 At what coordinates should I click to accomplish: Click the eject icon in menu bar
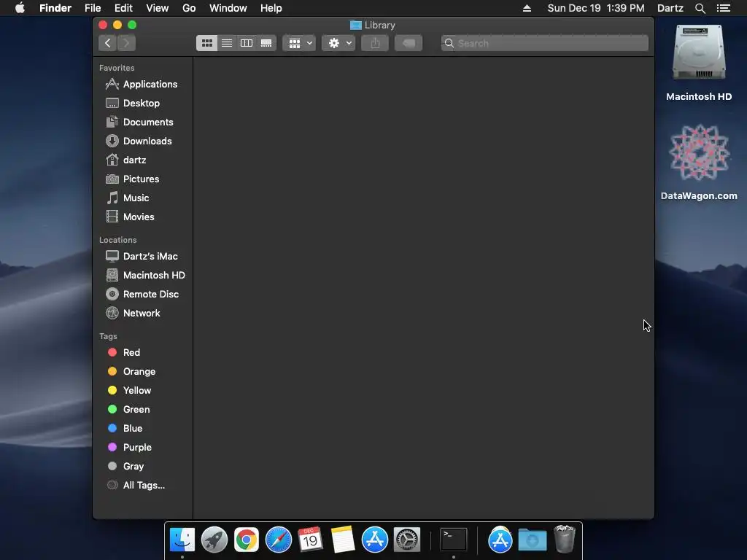(527, 8)
